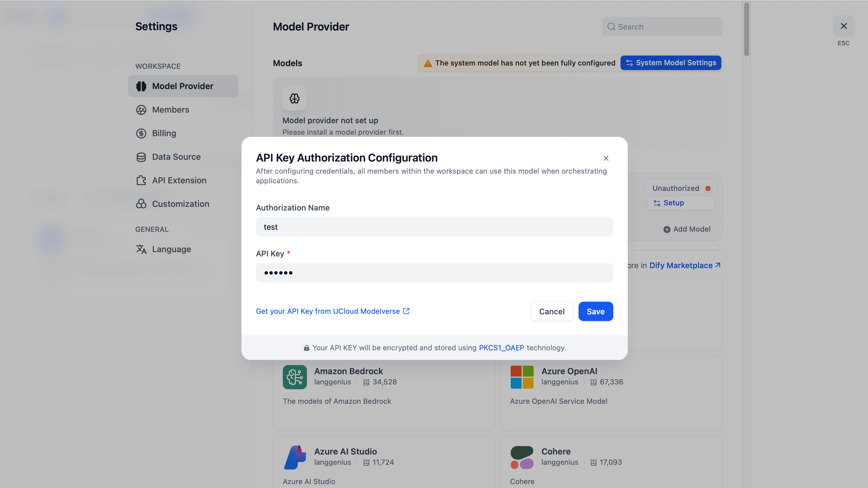Open System Model Settings

point(671,63)
